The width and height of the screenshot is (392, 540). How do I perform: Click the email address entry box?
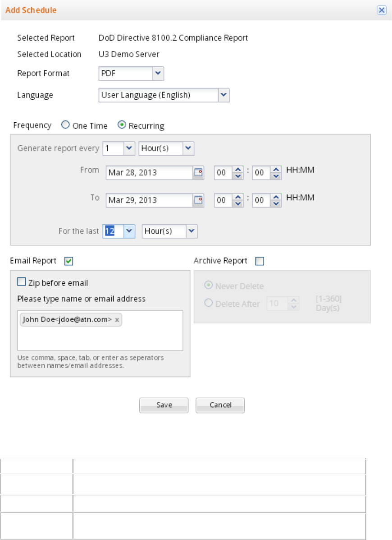point(100,336)
